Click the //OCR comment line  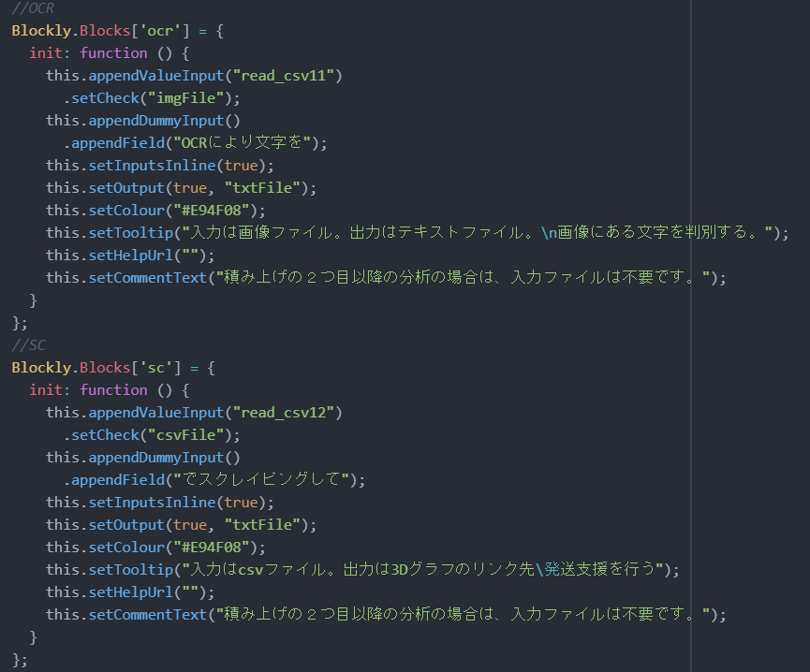[x=29, y=8]
